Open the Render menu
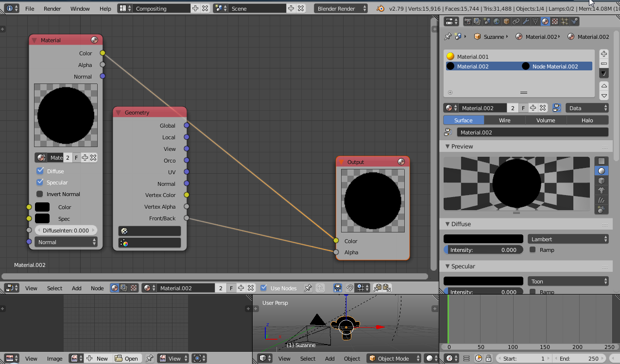This screenshot has height=364, width=620. [52, 8]
